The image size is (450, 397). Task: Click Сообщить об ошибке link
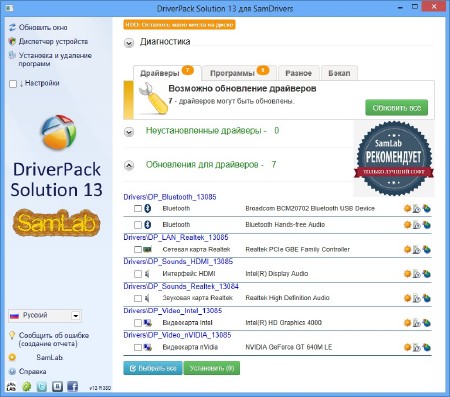54,339
